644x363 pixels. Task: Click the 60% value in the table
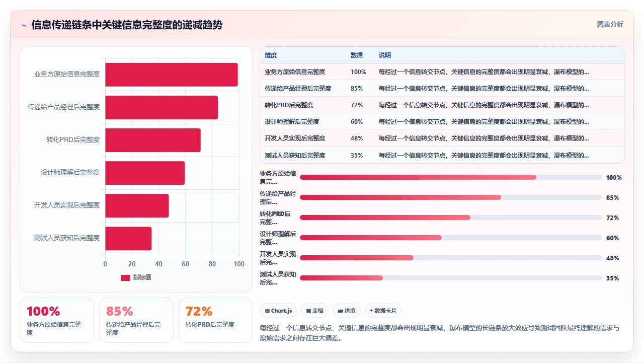coord(357,122)
